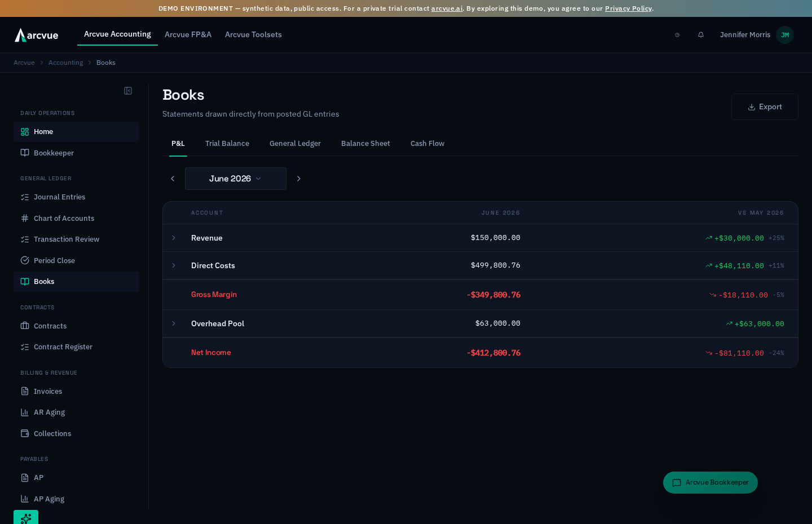Image resolution: width=812 pixels, height=524 pixels.
Task: Click the Period Close check icon
Action: (25, 260)
